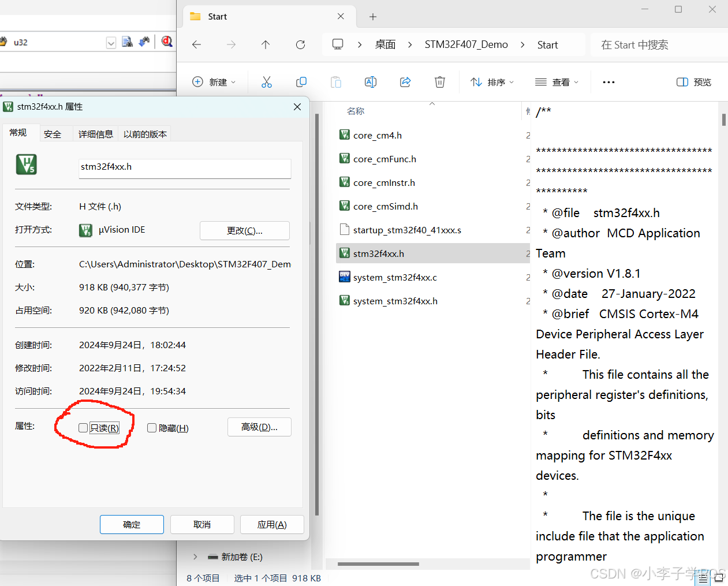Click the Refresh icon in the address bar
This screenshot has width=728, height=586.
300,44
